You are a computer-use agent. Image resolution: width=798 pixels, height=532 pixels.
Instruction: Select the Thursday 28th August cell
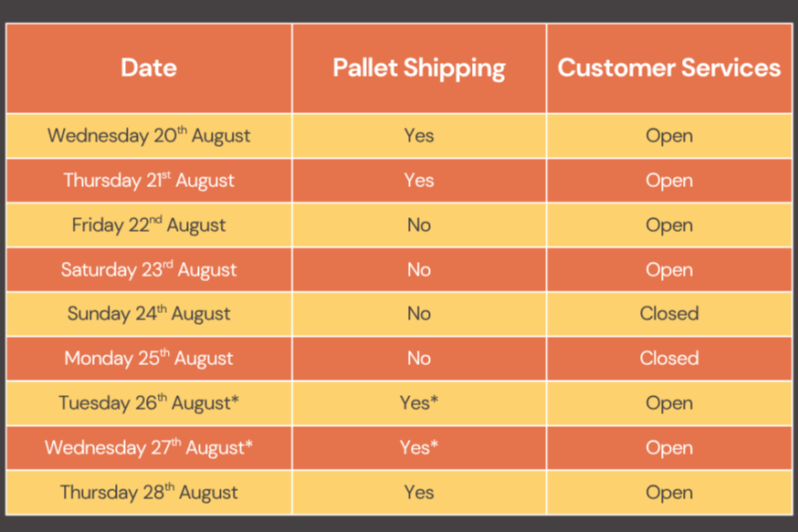tap(149, 493)
